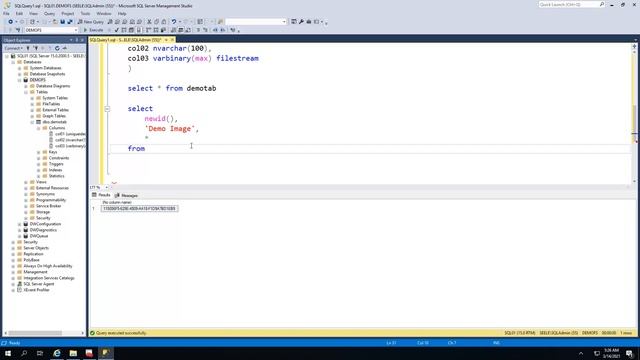
Task: Open the notification center in the system tray
Action: pyautogui.click(x=629, y=353)
